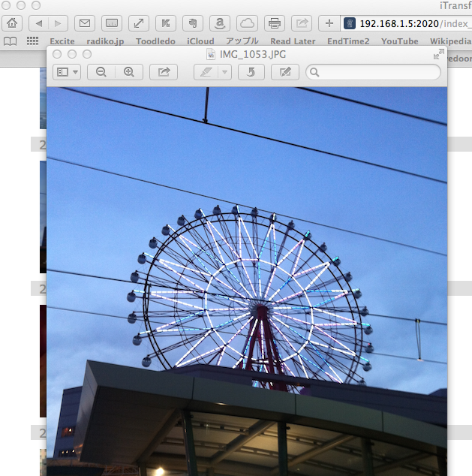Click the IMG_1053.JPG title document icon
This screenshot has width=472, height=476.
211,54
